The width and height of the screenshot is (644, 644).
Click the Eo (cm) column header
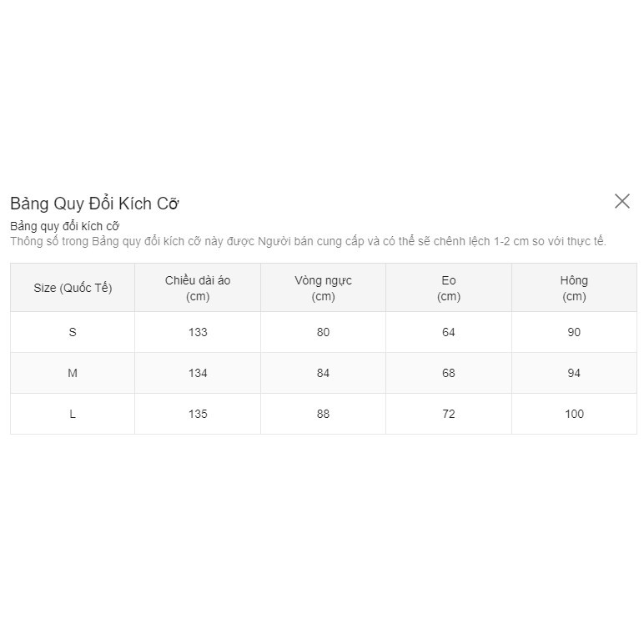(449, 288)
